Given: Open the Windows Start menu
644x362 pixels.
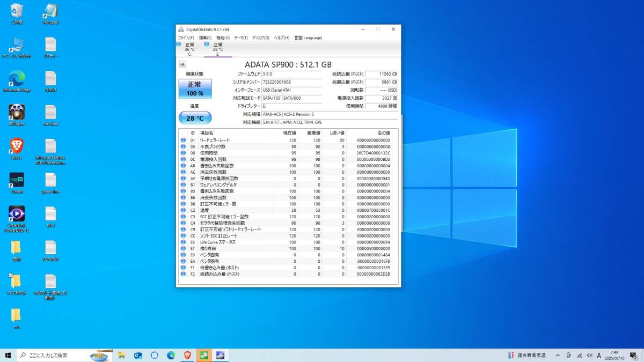Looking at the screenshot, I should (8, 355).
